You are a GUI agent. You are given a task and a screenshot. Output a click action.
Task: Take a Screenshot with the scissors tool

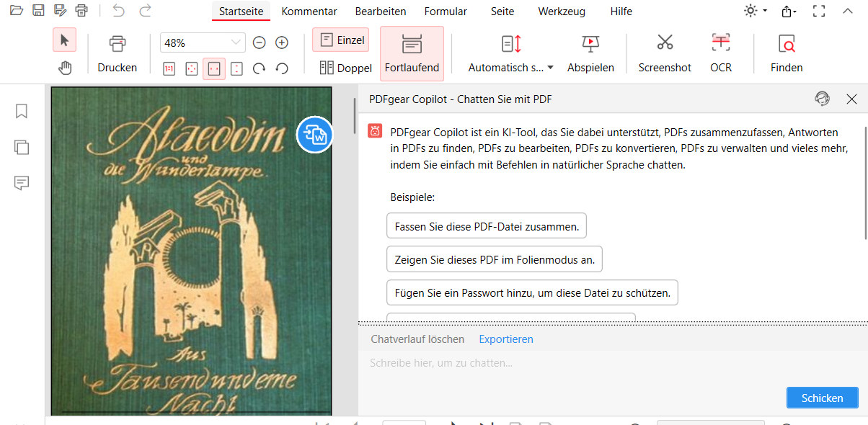point(664,53)
